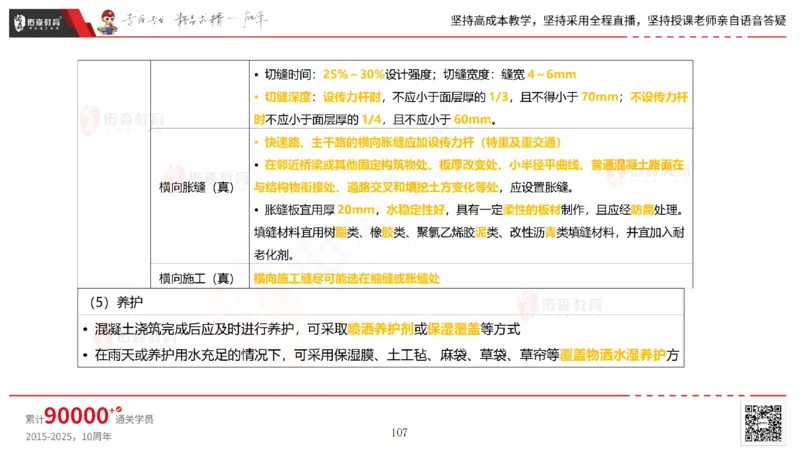Click the highlighted text 水稳定性好

415,210
